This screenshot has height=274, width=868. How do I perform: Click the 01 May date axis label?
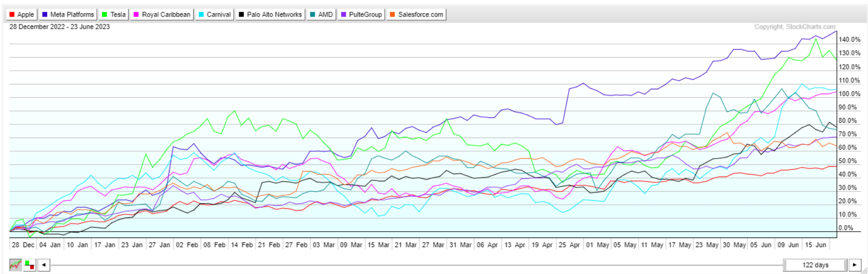point(597,245)
